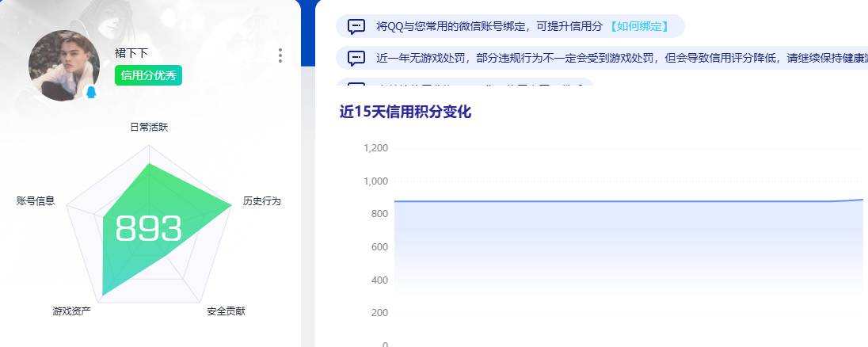Click the blue credit trend line
The height and width of the screenshot is (347, 868).
[628, 201]
